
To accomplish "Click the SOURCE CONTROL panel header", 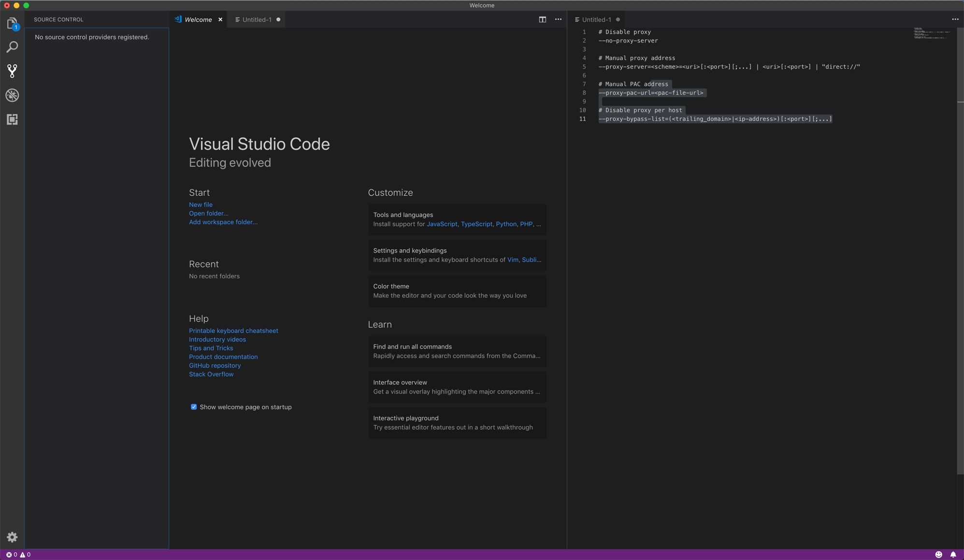I will (x=58, y=19).
